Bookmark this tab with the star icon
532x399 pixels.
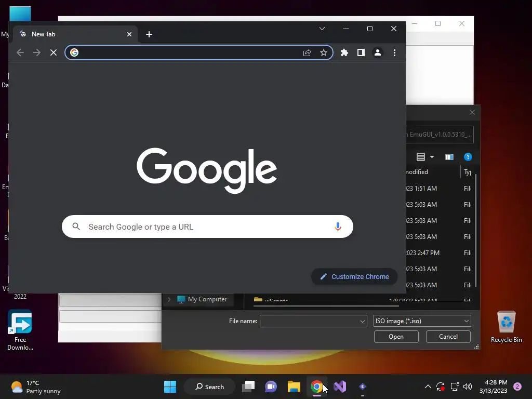click(x=324, y=52)
